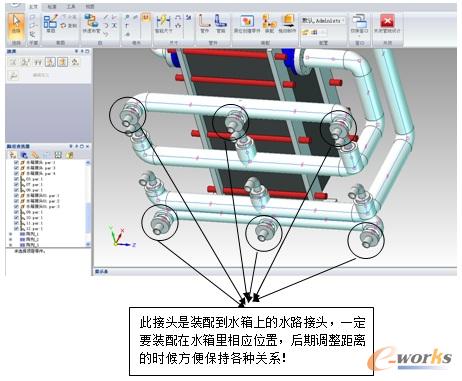462x381 pixels.
Task: Expand the first pattern node in tree
Action: [x=10, y=234]
